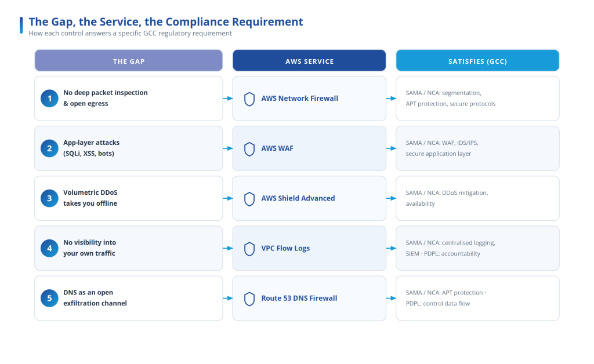
Task: Click the subtitle about GCC regulatory requirement
Action: pyautogui.click(x=131, y=33)
